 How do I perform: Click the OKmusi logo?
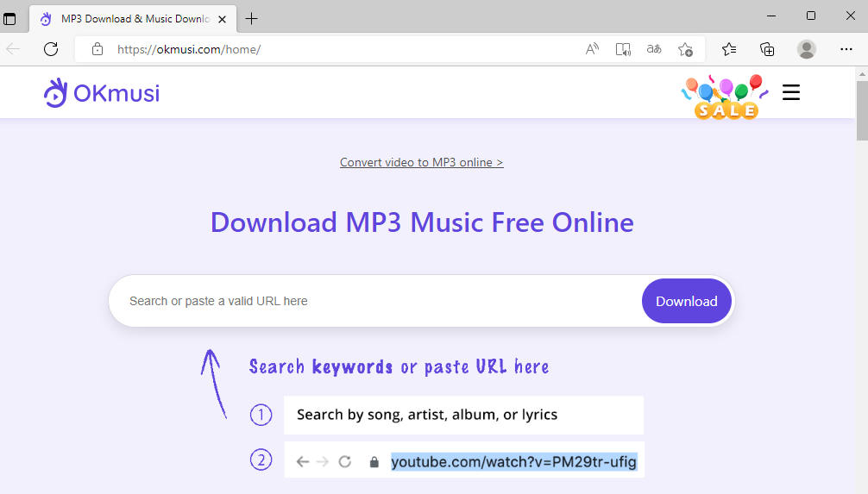(102, 93)
